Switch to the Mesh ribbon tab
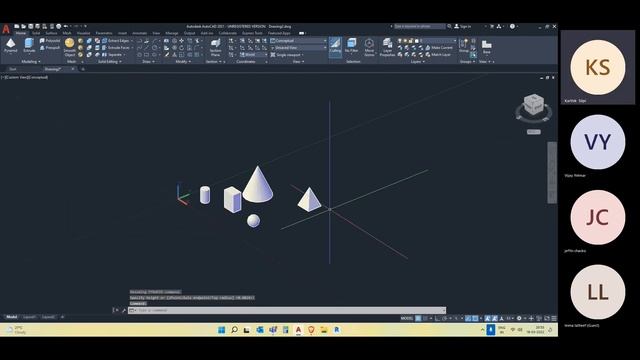The width and height of the screenshot is (640, 360). click(67, 33)
